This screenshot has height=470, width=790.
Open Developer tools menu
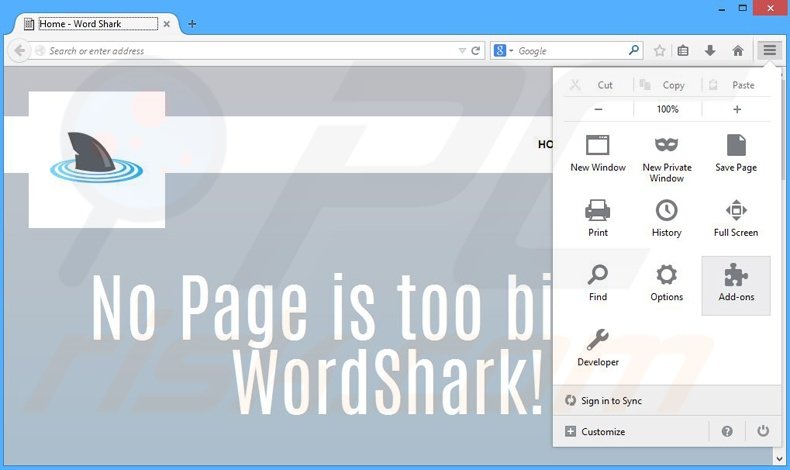click(x=598, y=349)
